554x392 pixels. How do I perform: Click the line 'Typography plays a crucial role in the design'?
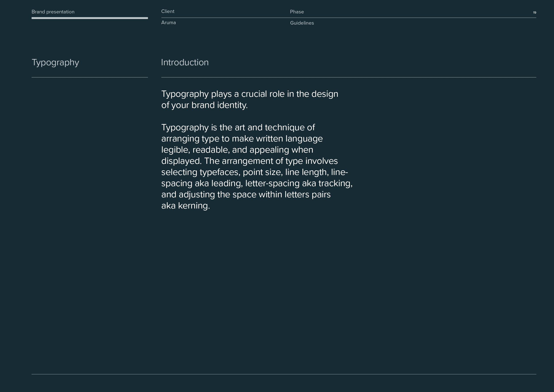point(250,94)
